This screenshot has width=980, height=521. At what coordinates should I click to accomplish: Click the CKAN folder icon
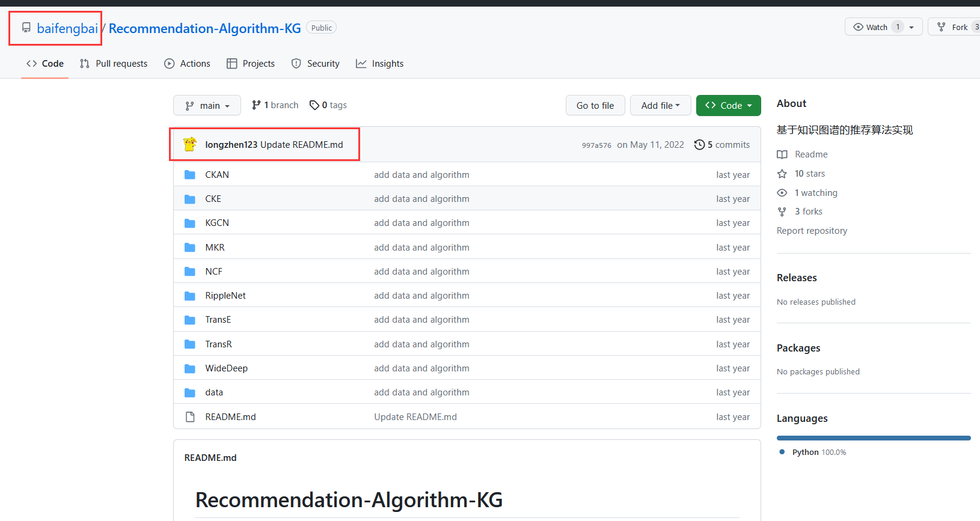190,175
